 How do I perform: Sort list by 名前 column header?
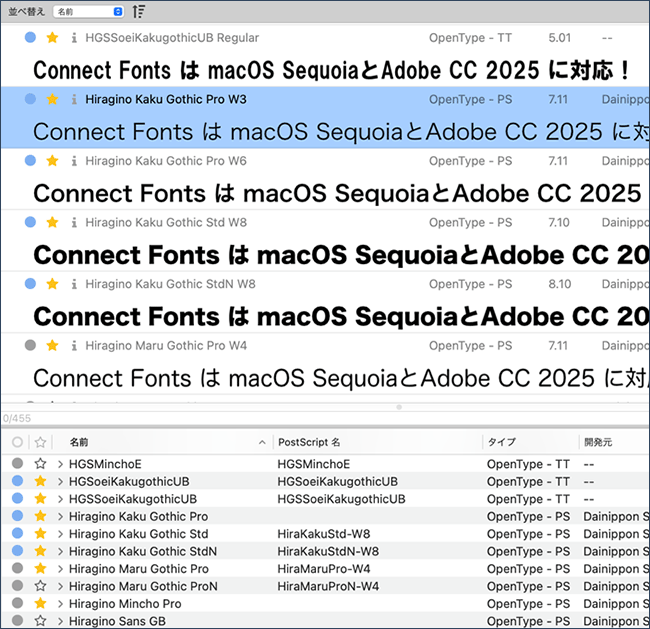click(79, 442)
